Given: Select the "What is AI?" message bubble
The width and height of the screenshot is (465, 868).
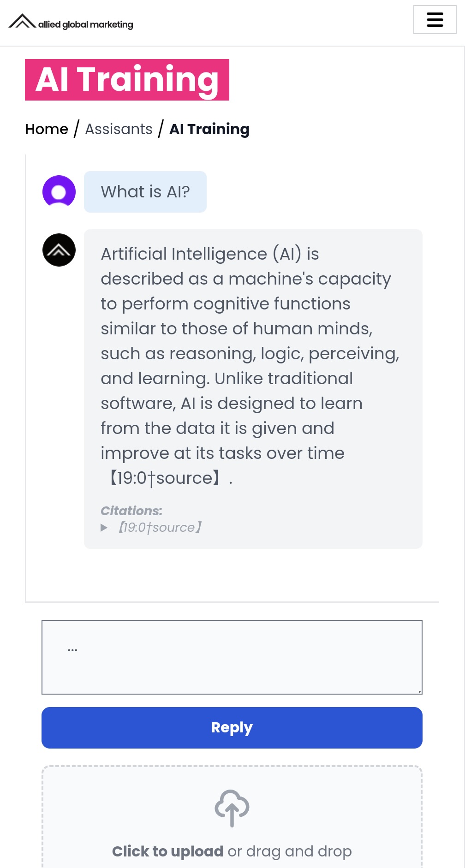Looking at the screenshot, I should click(145, 192).
